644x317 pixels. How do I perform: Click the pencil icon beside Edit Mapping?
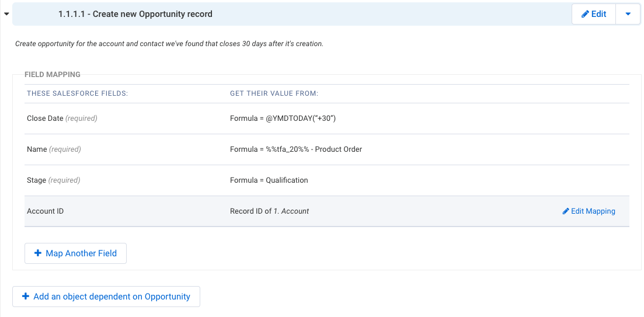tap(566, 211)
